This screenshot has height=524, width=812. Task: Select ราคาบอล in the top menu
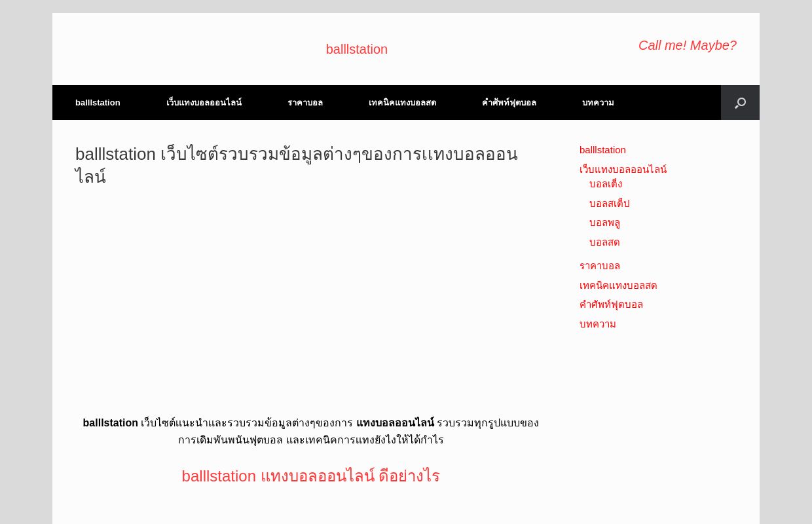pyautogui.click(x=305, y=103)
